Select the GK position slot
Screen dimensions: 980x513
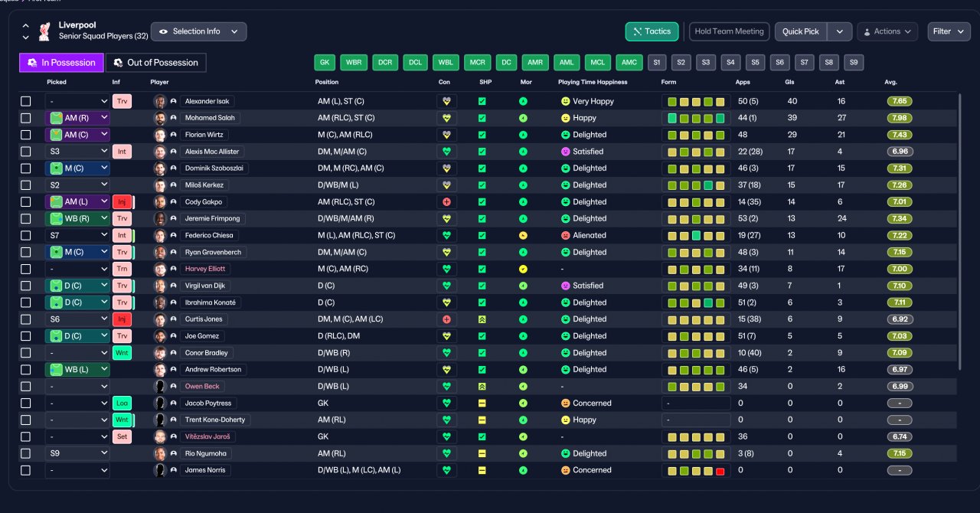click(x=325, y=63)
